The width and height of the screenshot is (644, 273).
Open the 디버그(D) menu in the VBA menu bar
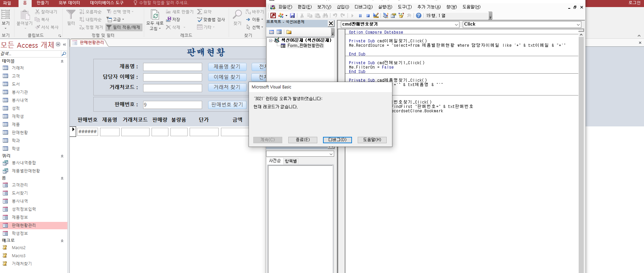coord(363,7)
